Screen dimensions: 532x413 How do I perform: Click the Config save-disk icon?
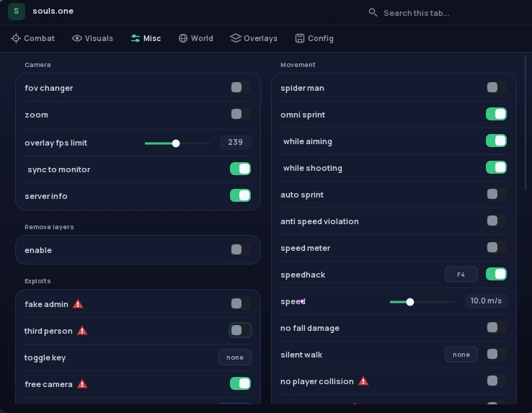300,38
